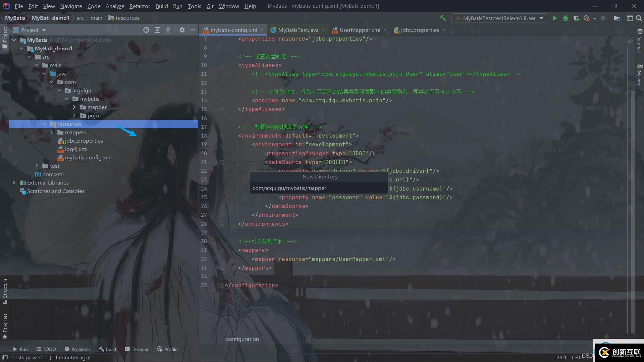Expand the test folder
644x362 pixels.
tap(37, 166)
